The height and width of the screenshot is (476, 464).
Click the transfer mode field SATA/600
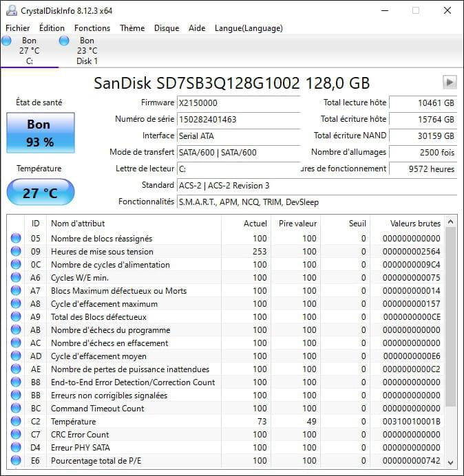click(x=238, y=152)
